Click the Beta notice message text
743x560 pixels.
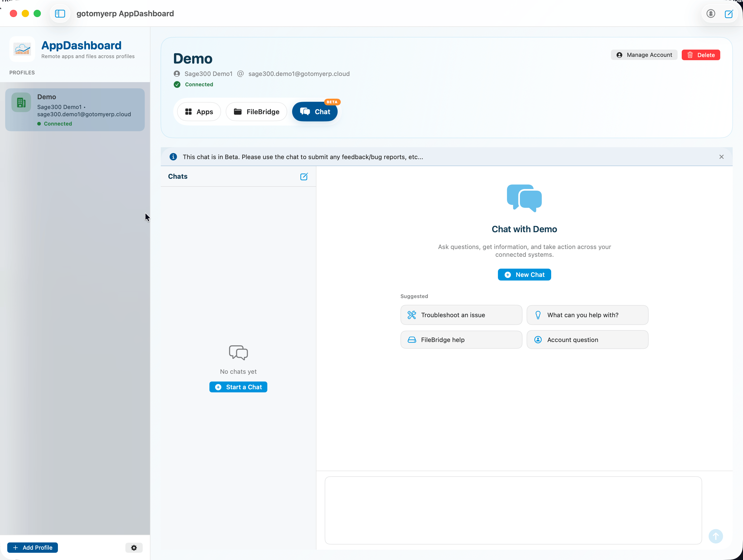(x=303, y=157)
